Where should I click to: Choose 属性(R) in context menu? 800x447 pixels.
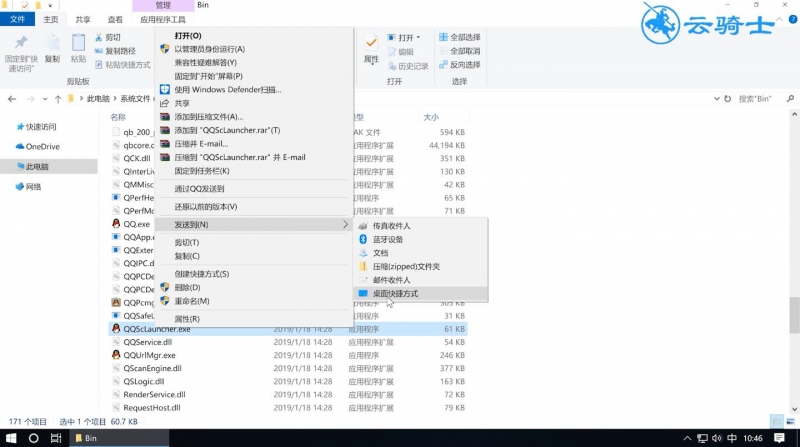tap(254, 319)
